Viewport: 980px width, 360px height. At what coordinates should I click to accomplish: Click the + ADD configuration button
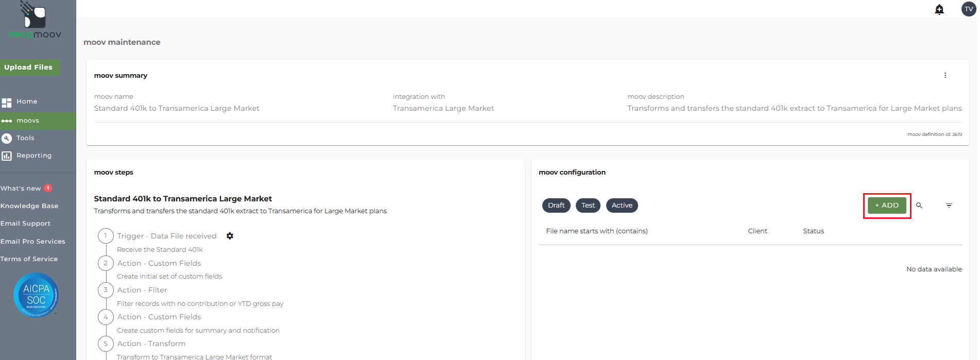coord(887,205)
